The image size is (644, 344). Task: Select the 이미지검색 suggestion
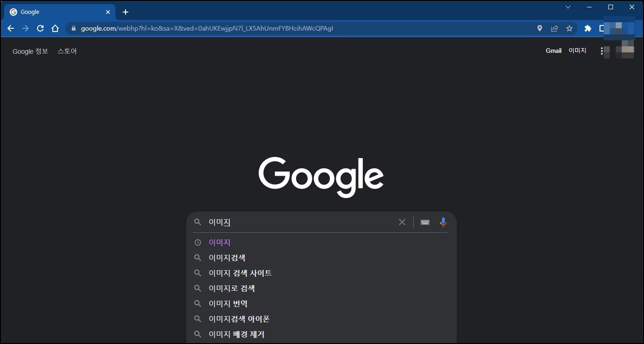[x=321, y=258]
